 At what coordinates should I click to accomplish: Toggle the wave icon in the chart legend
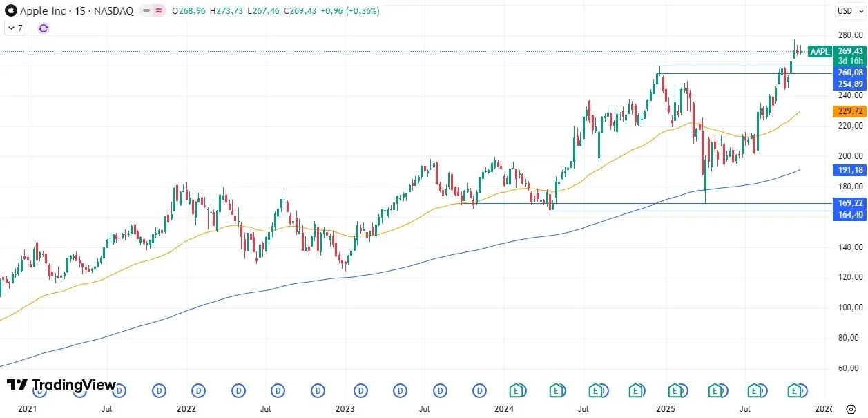pos(157,10)
